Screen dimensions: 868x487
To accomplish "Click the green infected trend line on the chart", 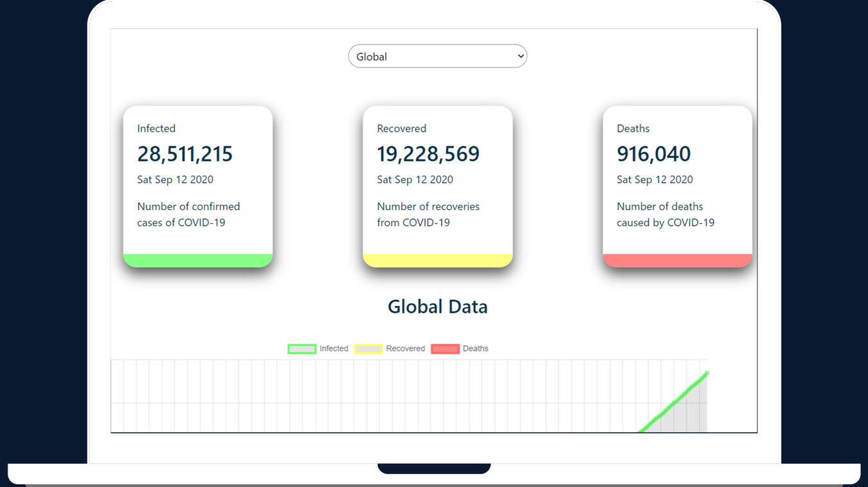I will [x=675, y=405].
